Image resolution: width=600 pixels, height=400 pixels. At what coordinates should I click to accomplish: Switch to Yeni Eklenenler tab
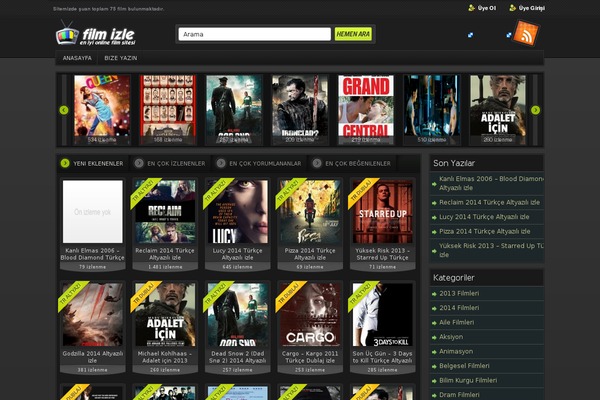coord(98,163)
